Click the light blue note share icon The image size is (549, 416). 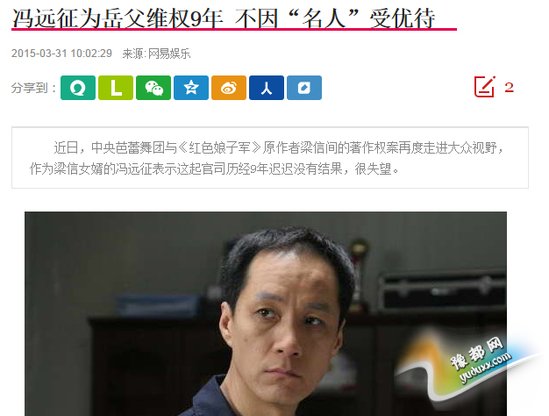(304, 88)
